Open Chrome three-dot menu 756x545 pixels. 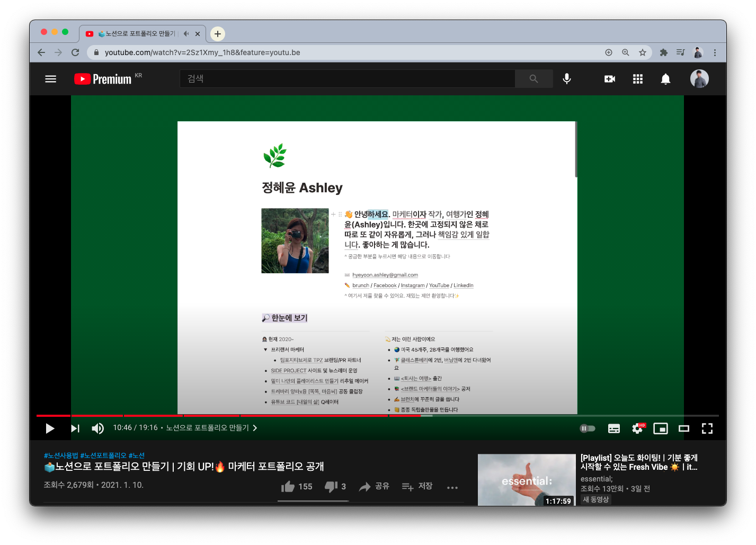[715, 52]
